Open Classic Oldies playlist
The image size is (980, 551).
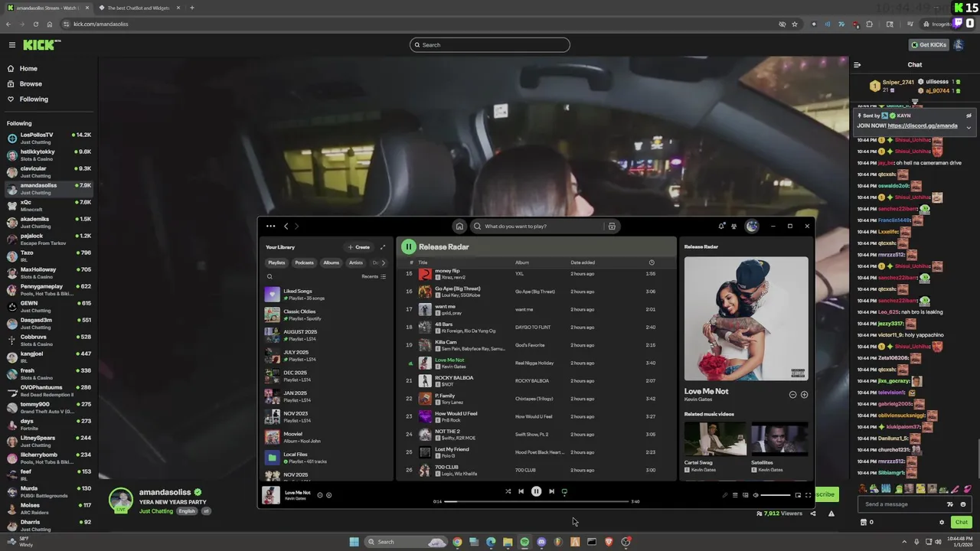(327, 315)
